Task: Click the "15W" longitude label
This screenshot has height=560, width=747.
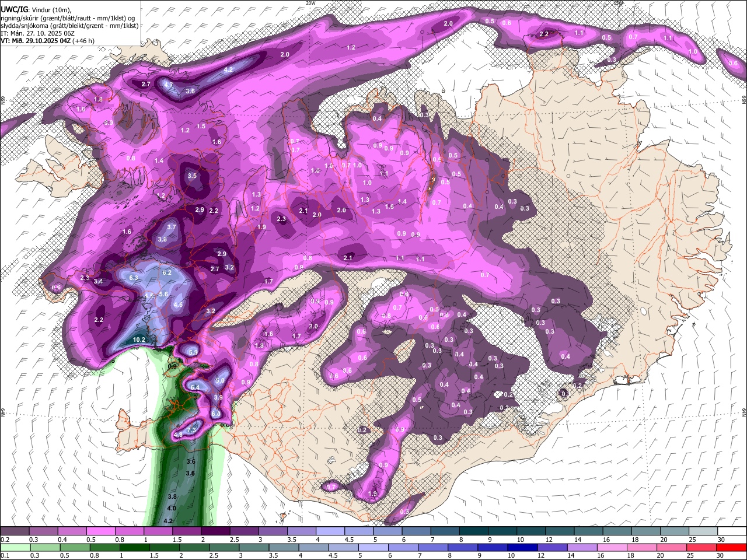Action: tap(619, 3)
